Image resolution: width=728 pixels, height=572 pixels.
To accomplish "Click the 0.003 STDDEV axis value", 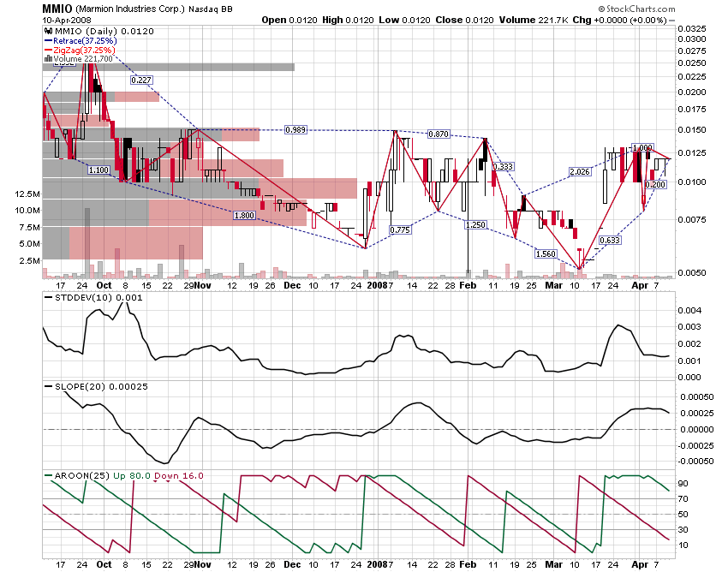I will click(689, 327).
